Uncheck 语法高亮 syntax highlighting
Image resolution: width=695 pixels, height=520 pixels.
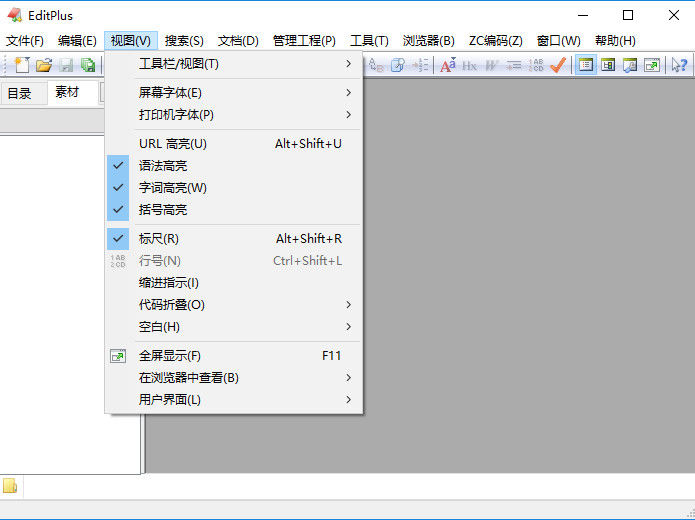click(x=118, y=166)
